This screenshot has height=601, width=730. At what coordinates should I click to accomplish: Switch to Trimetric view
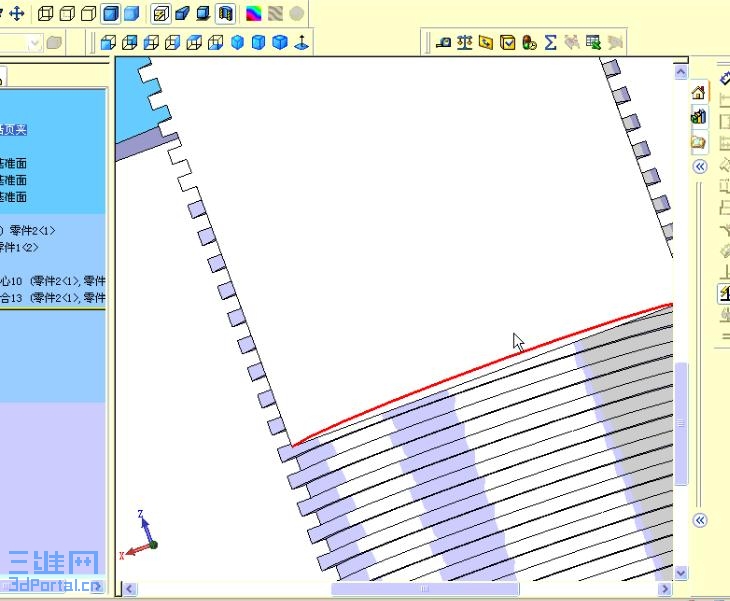[258, 43]
